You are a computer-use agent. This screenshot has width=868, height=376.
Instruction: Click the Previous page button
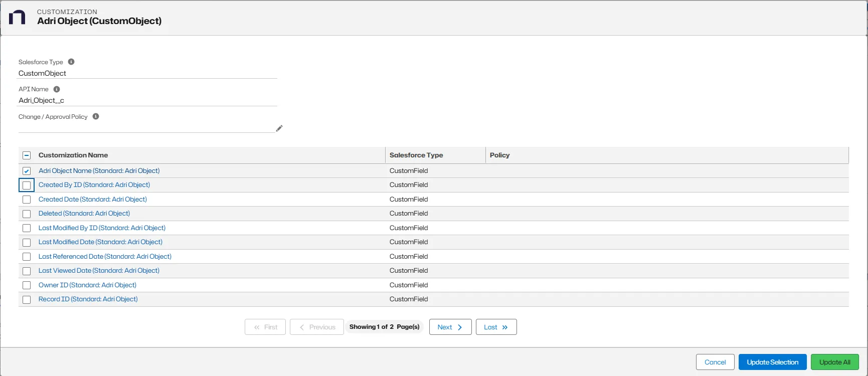pyautogui.click(x=317, y=327)
